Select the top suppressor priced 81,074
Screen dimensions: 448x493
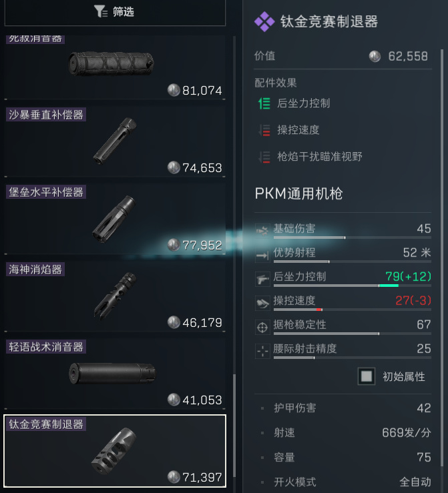point(115,67)
